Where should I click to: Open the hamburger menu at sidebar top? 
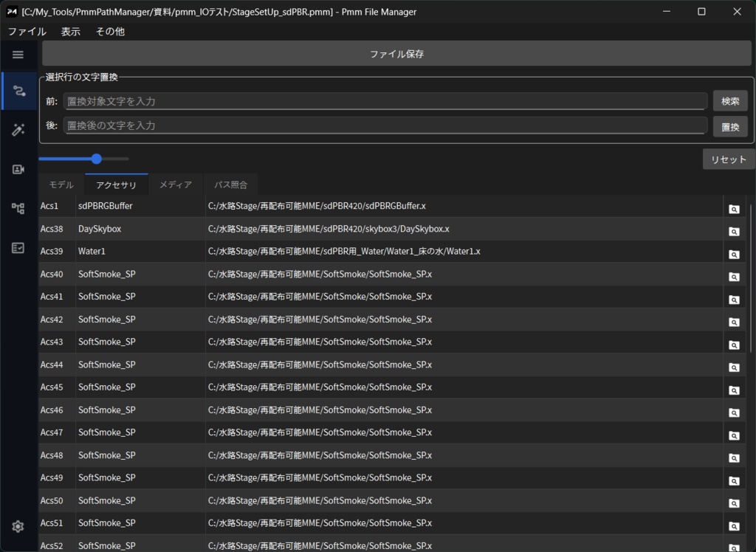click(x=17, y=55)
